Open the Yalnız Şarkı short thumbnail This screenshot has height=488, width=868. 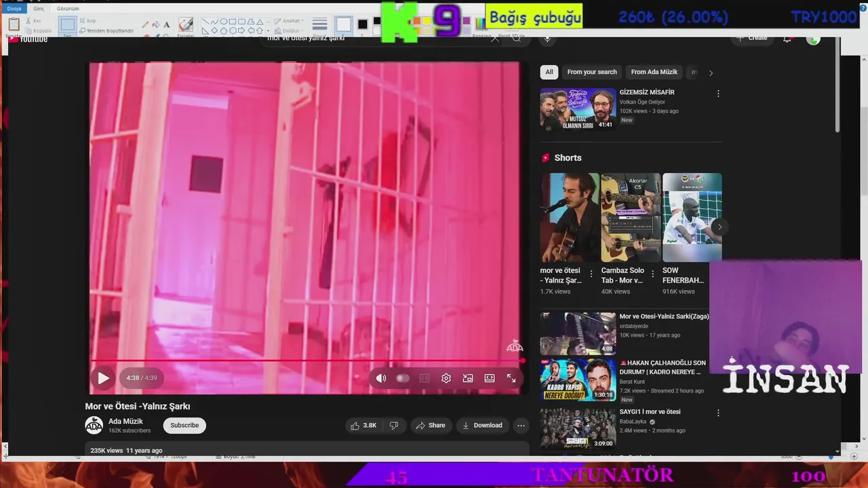coord(570,218)
